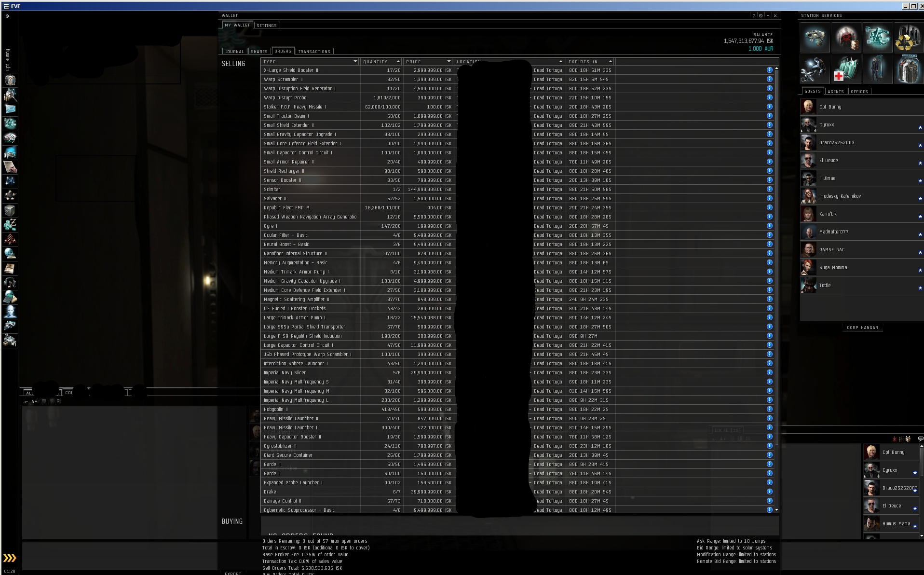Decrease chat font size with a-
Screen dimensions: 924x575
[x=26, y=401]
